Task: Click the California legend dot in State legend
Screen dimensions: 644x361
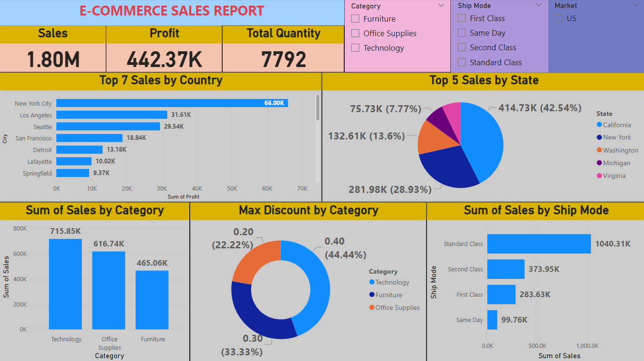Action: click(x=599, y=125)
